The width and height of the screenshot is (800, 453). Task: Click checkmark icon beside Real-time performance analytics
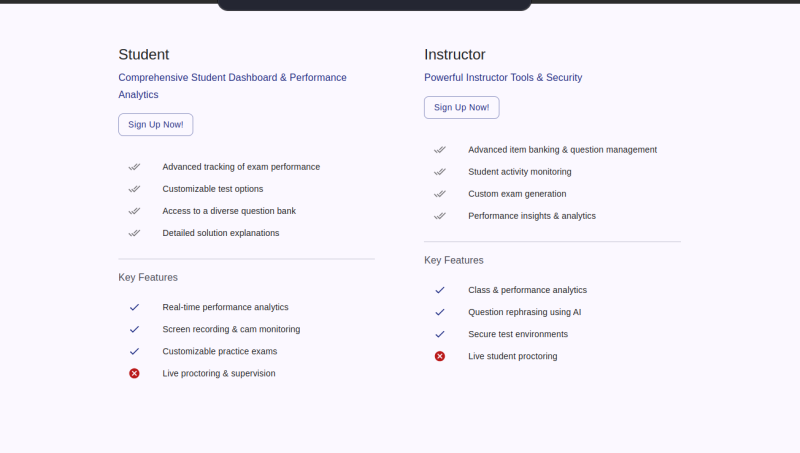134,307
